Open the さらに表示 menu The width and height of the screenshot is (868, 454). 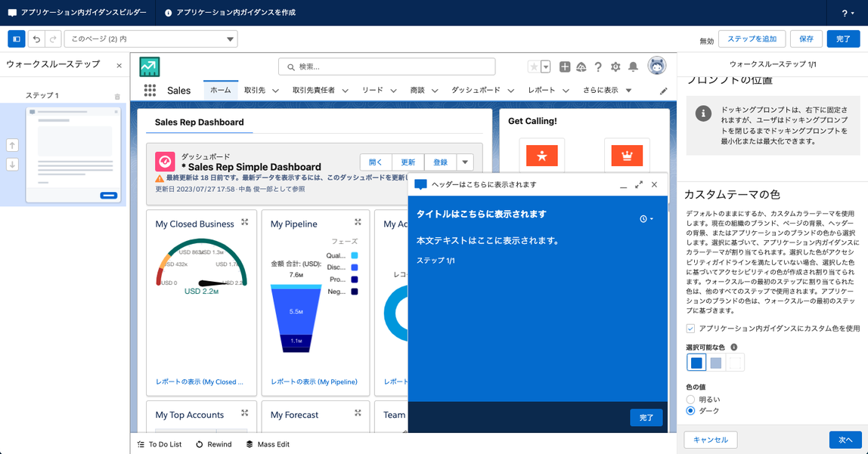point(606,90)
